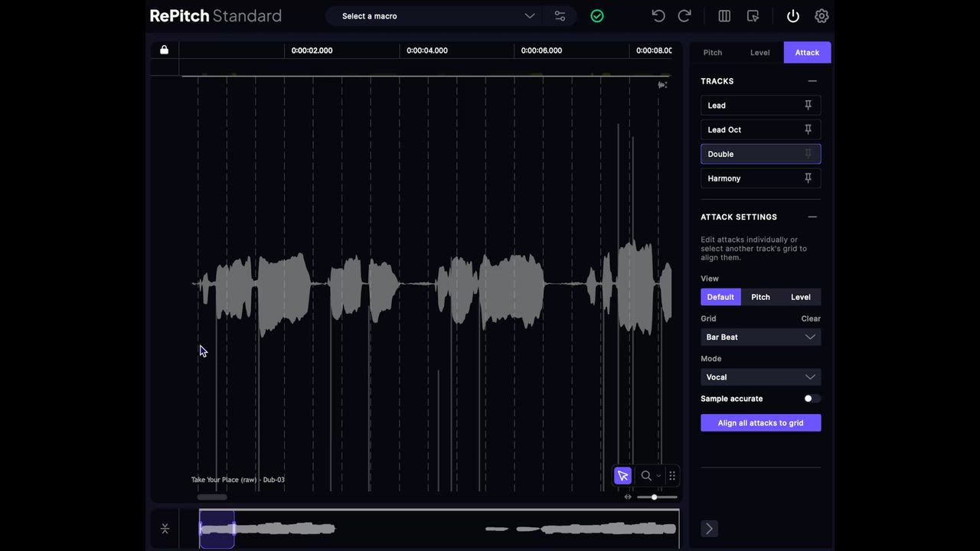Expand the side panel arrow button
The height and width of the screenshot is (551, 980).
[x=709, y=529]
